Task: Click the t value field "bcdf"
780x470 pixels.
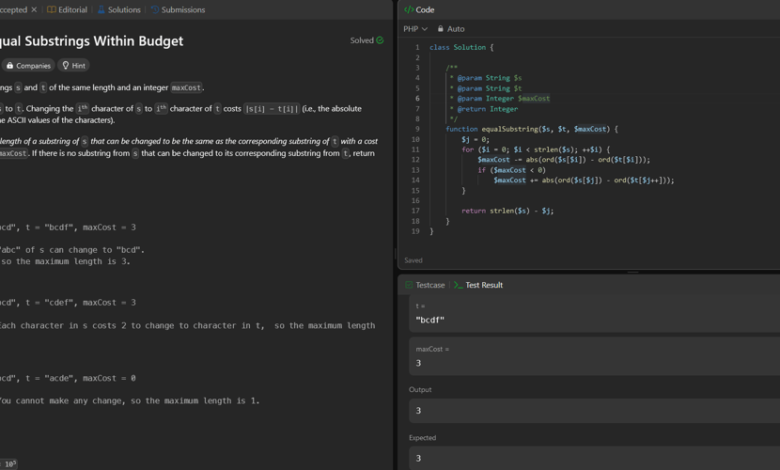Action: tap(594, 320)
